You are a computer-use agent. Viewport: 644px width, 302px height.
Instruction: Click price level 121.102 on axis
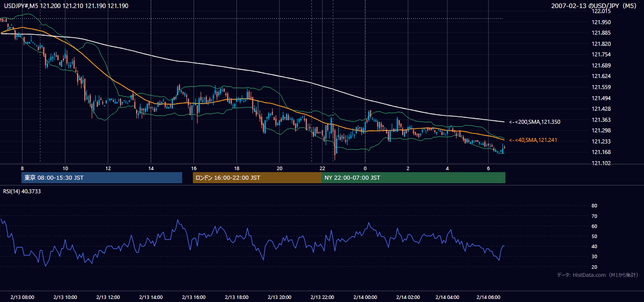click(x=601, y=163)
